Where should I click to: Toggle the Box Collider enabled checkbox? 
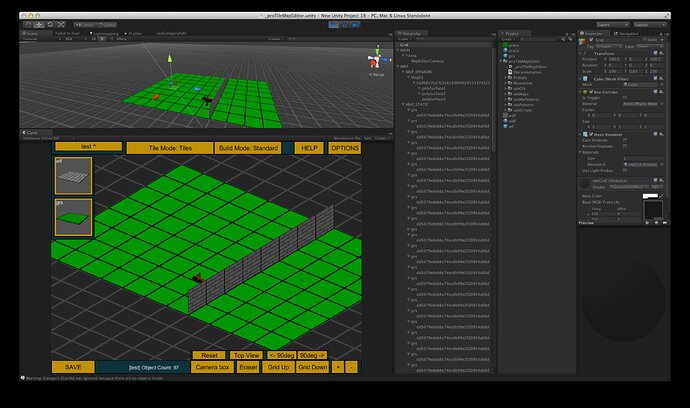(x=591, y=92)
